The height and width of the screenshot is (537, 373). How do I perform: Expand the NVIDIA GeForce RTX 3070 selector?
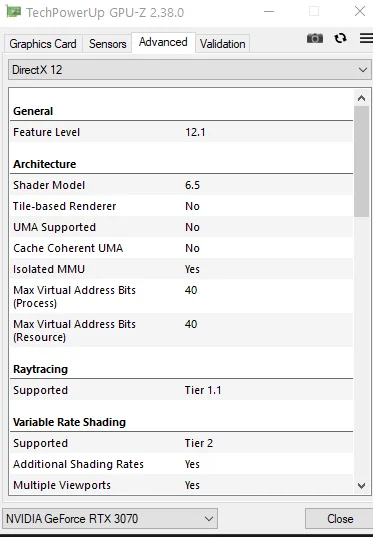tap(110, 519)
